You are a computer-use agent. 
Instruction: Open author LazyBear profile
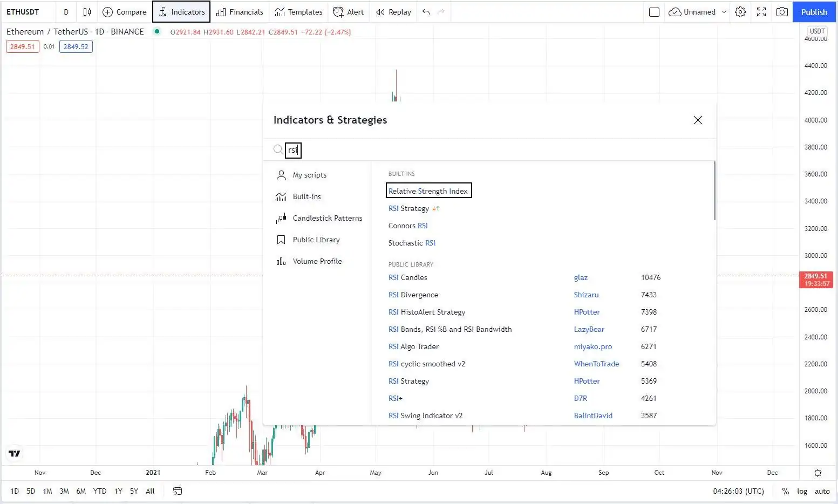point(589,329)
